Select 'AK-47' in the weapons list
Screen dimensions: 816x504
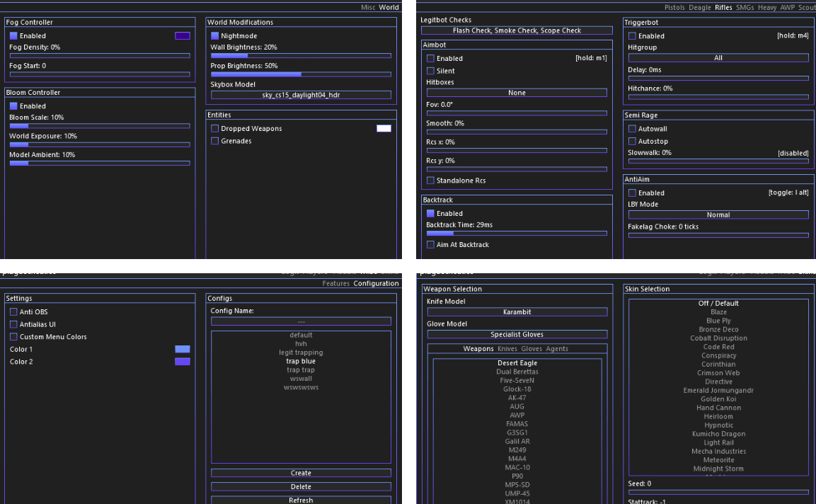pos(517,398)
